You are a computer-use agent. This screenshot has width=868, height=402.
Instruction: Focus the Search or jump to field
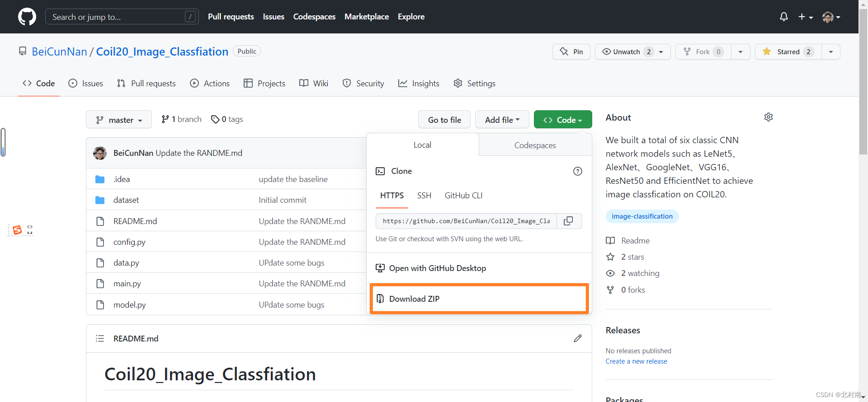click(122, 17)
